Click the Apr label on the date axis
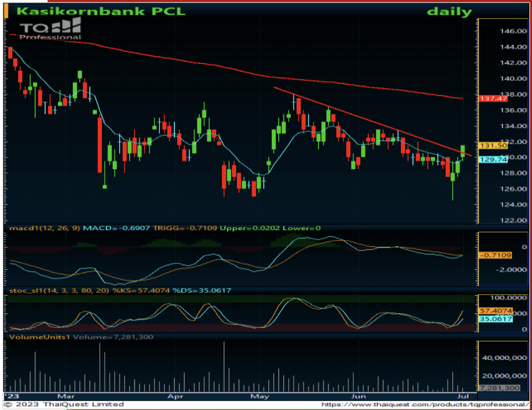532x410 pixels. [175, 396]
